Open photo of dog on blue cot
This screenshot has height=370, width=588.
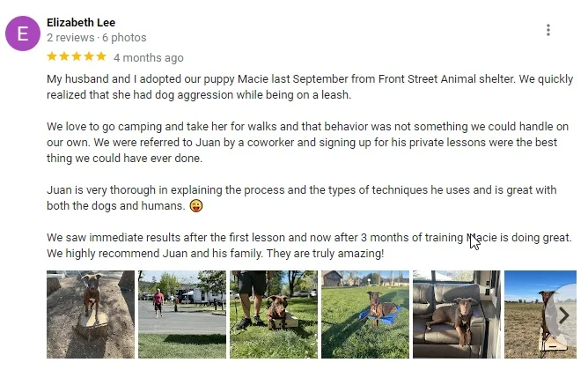click(x=365, y=314)
